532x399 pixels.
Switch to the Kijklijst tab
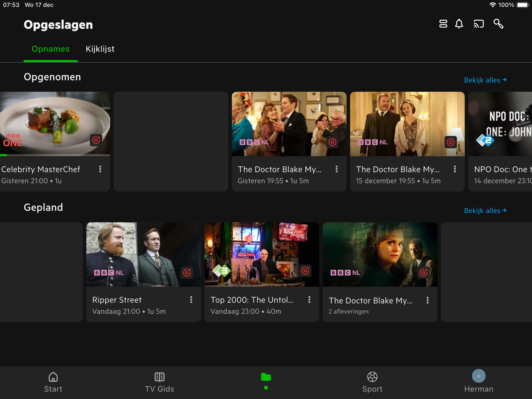tap(100, 49)
